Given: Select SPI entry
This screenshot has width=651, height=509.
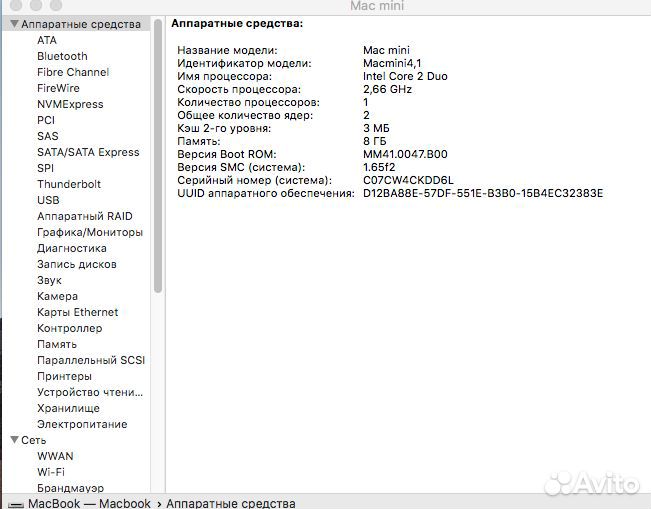Looking at the screenshot, I should tap(46, 168).
